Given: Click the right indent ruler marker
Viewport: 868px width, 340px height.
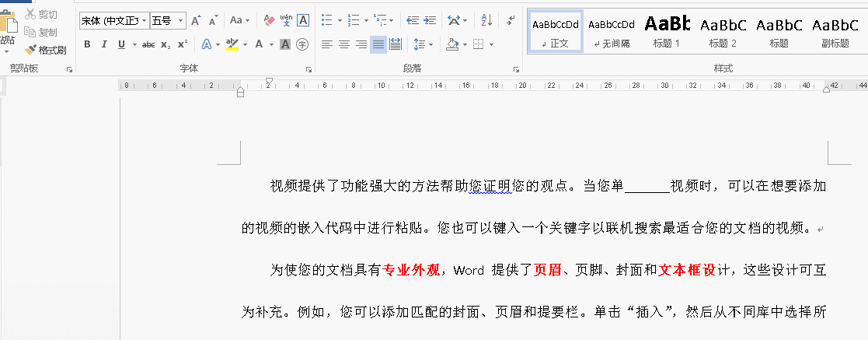Looking at the screenshot, I should [826, 89].
